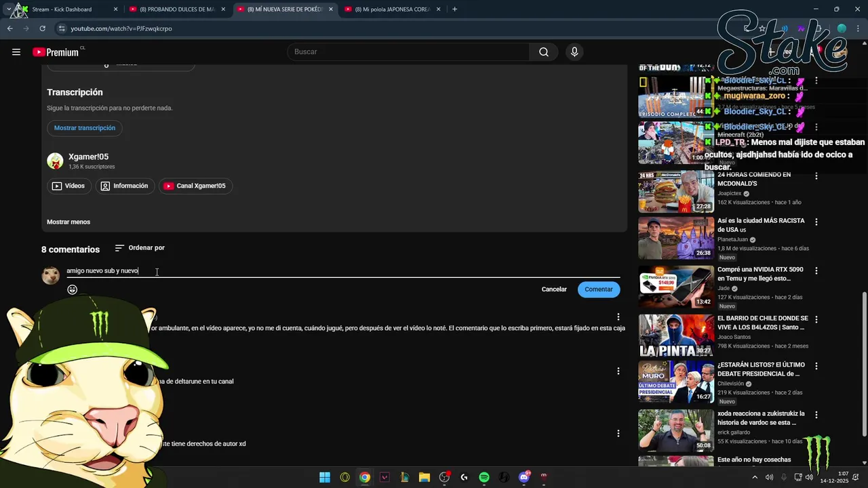Submit the comment with Comentar

[x=599, y=289]
